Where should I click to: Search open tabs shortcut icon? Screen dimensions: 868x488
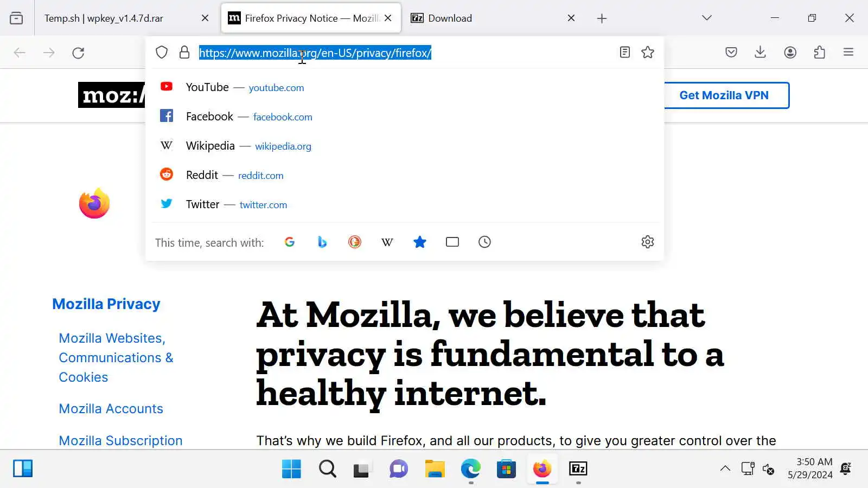(x=452, y=242)
